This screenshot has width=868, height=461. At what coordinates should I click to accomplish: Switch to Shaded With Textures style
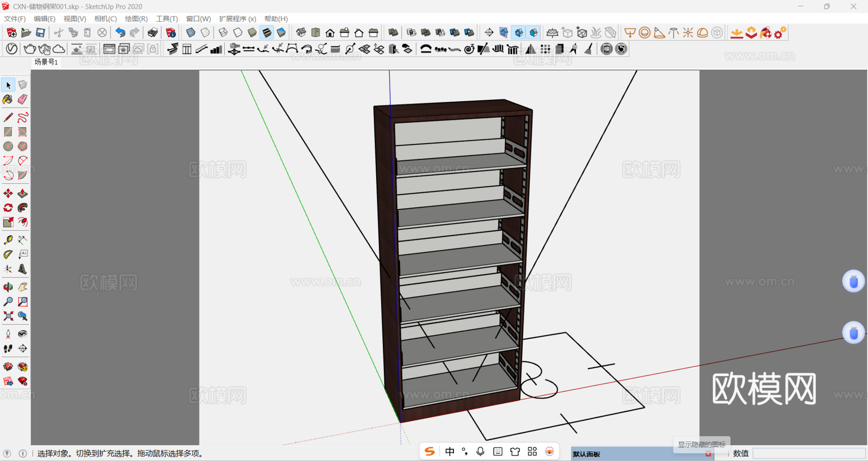pyautogui.click(x=267, y=33)
